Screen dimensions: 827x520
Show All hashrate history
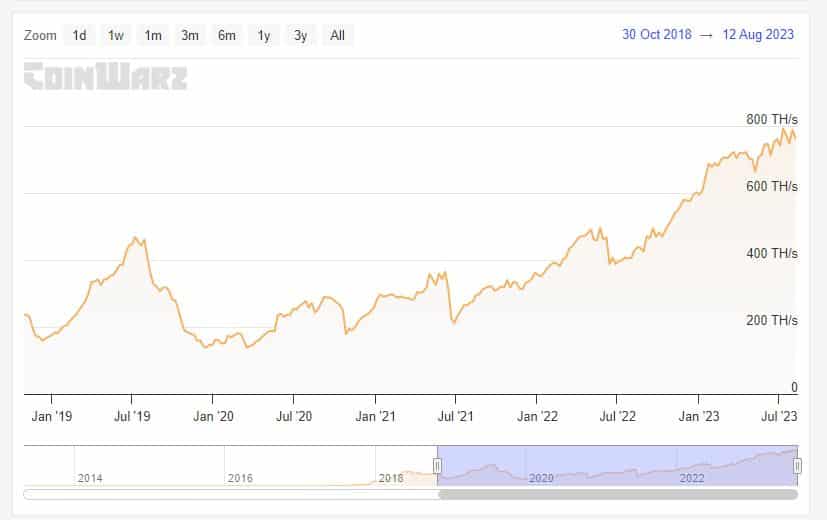(x=338, y=35)
